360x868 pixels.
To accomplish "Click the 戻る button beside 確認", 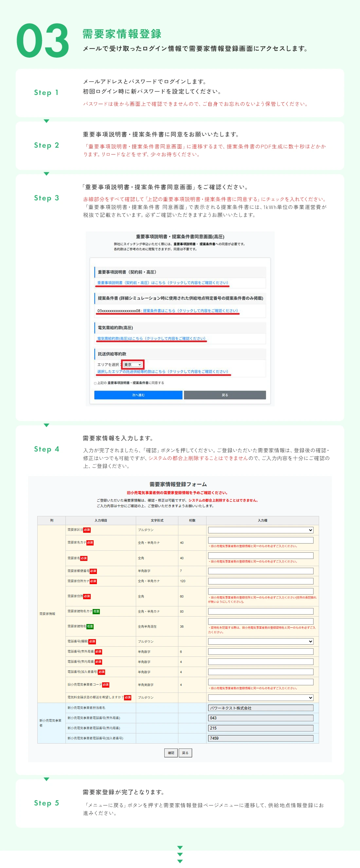I will coord(185,753).
